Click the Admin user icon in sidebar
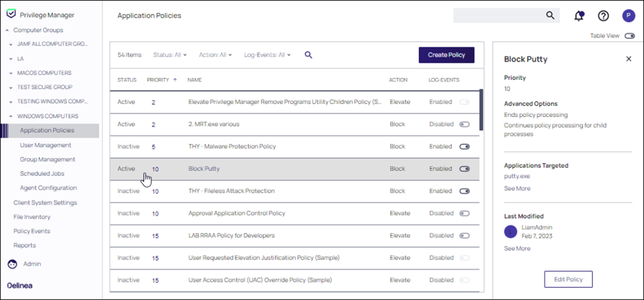The width and height of the screenshot is (644, 300). (x=11, y=264)
